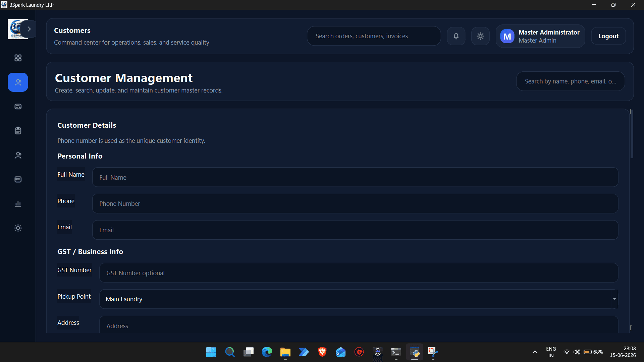Open Wi-Fi network settings in tray
The height and width of the screenshot is (362, 644).
567,352
